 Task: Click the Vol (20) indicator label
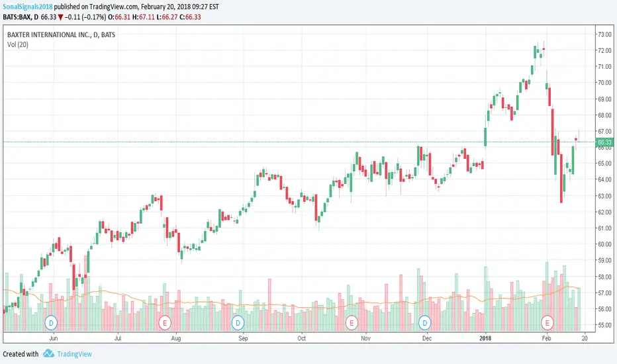tap(18, 44)
